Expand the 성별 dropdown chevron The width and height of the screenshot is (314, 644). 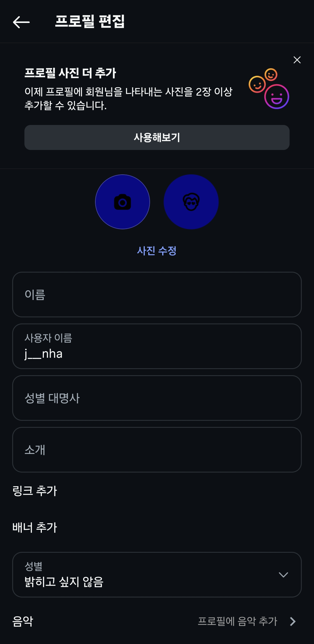click(x=283, y=575)
